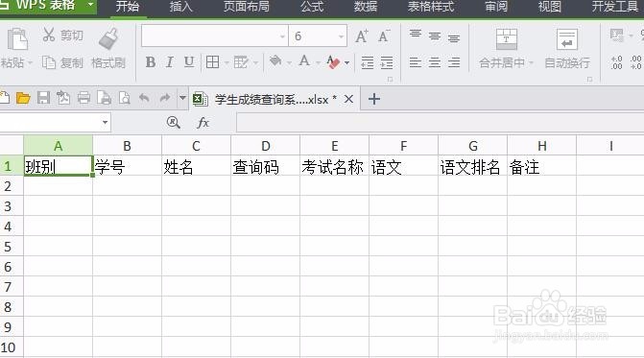The image size is (644, 358).
Task: Open the font name dropdown
Action: (x=282, y=36)
